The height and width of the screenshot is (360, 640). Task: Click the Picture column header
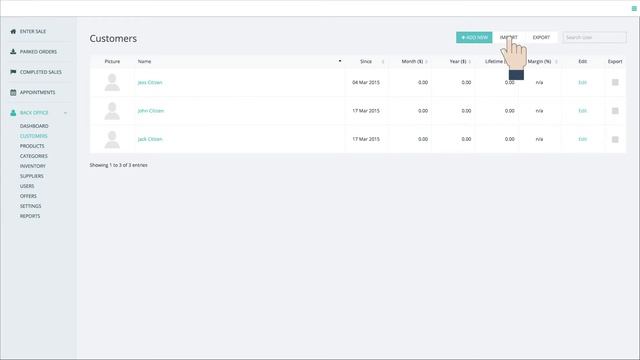point(112,61)
